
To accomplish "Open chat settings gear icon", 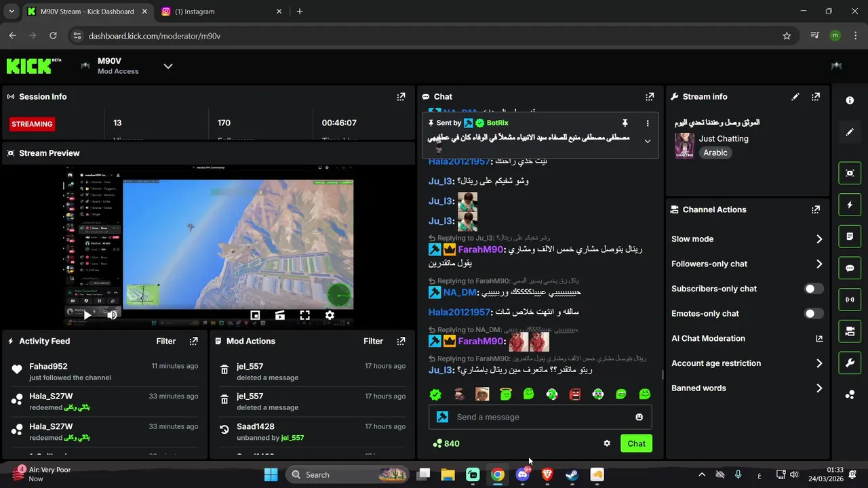I will pos(607,443).
